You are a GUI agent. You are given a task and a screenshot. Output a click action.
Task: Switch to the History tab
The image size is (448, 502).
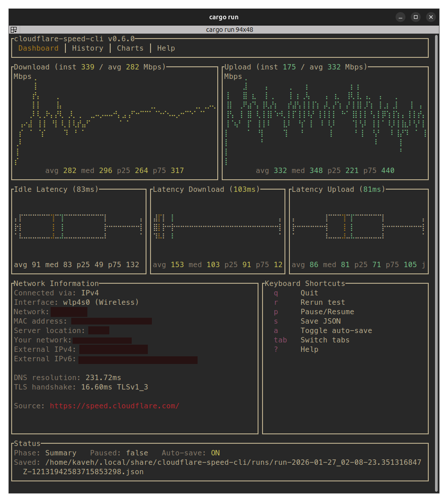pos(87,48)
